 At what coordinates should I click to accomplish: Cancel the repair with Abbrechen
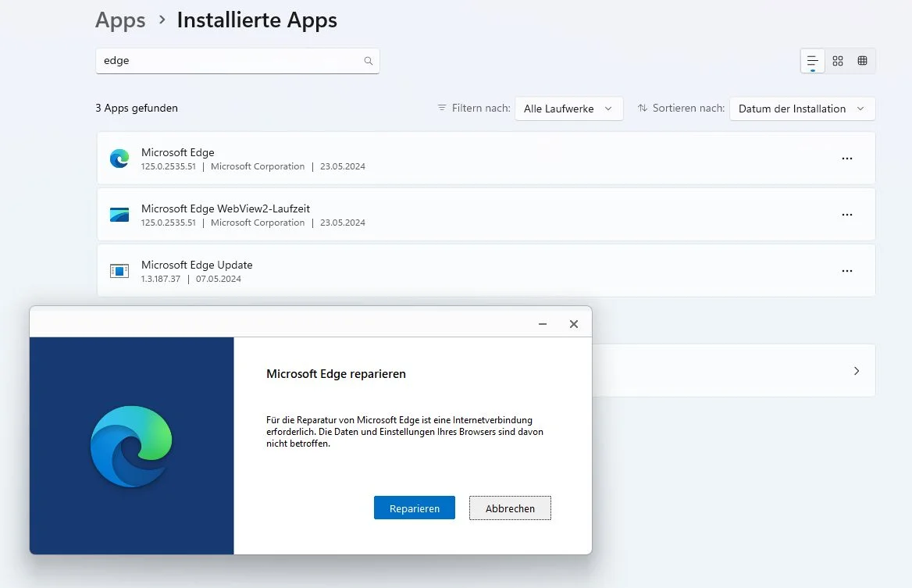(510, 508)
